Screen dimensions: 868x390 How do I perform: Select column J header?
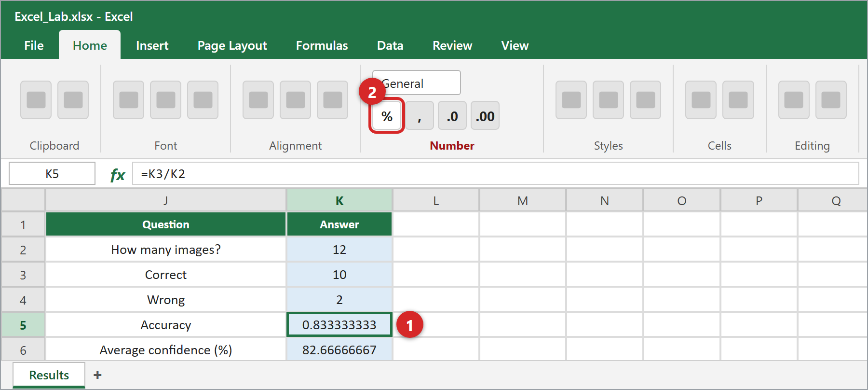(166, 200)
